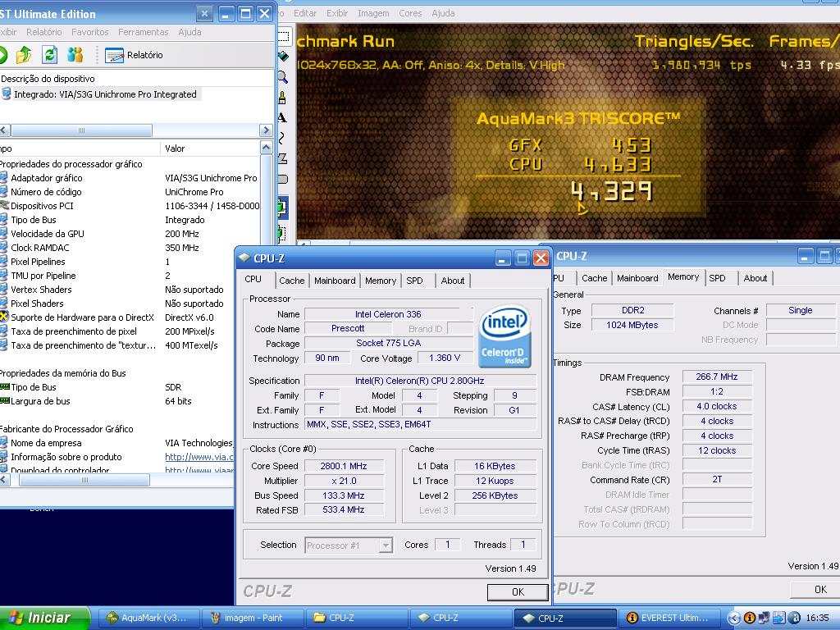Choose opaque selection mode in Paint
The height and width of the screenshot is (630, 840).
pyautogui.click(x=282, y=207)
